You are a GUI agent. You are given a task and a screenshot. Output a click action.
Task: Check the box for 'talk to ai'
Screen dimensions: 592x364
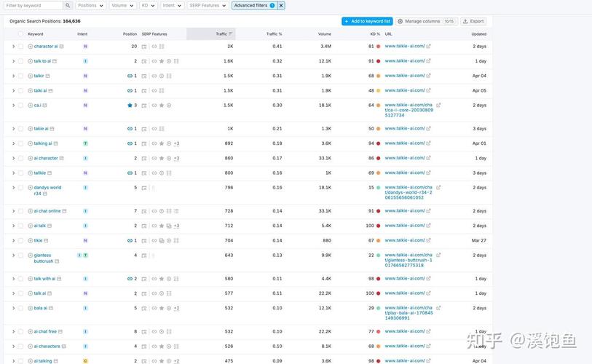point(21,61)
